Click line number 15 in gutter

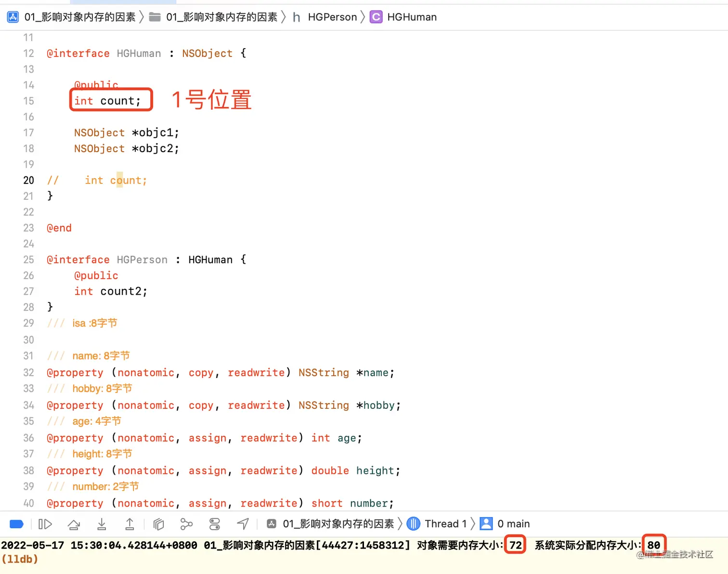point(29,101)
